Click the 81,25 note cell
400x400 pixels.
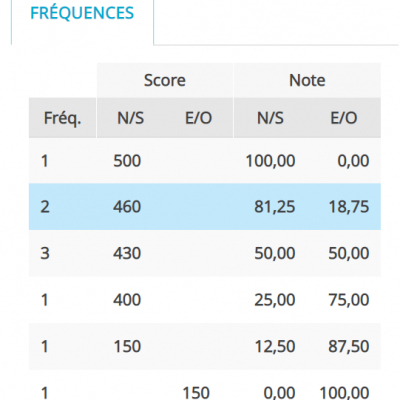point(275,207)
